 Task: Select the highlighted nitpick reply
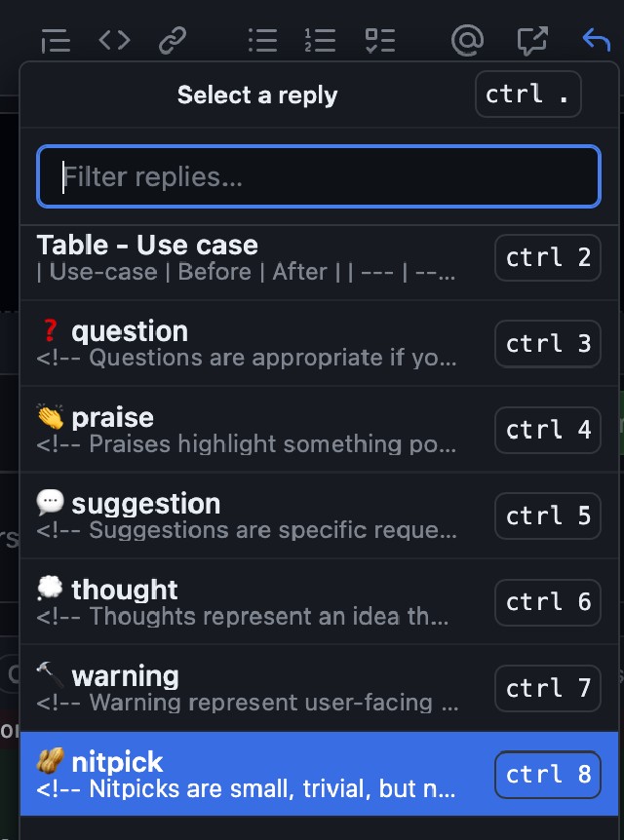coord(319,774)
